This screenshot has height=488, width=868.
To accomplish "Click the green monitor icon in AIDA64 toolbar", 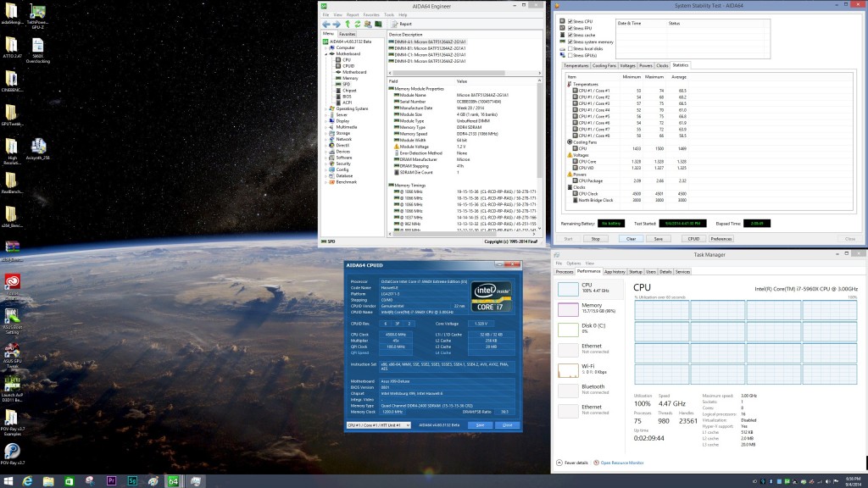I will tap(378, 24).
